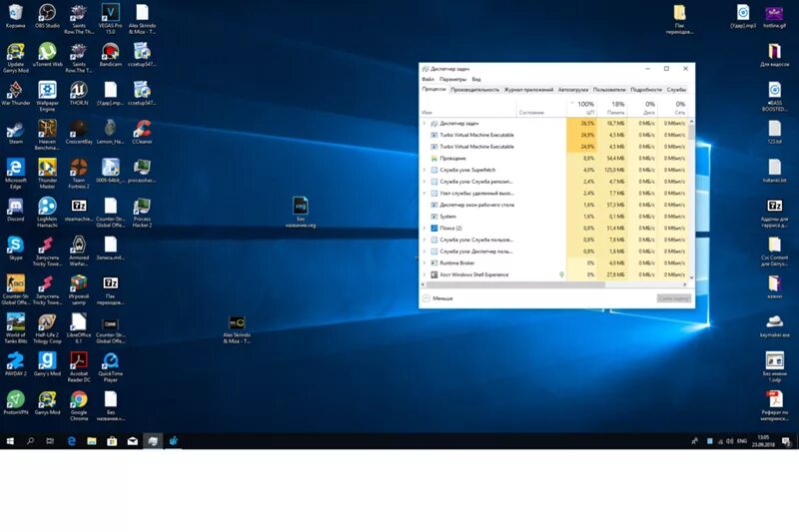Expand the Служба узла: Superfetch row
799x532 pixels.
[424, 170]
